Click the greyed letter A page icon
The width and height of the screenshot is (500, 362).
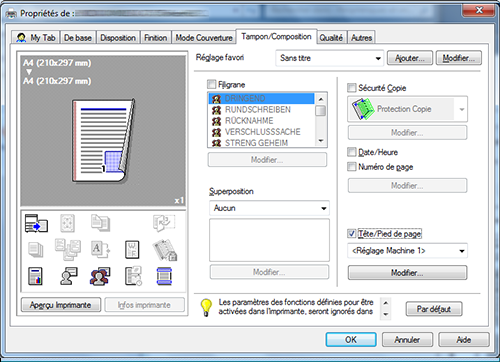point(100,250)
